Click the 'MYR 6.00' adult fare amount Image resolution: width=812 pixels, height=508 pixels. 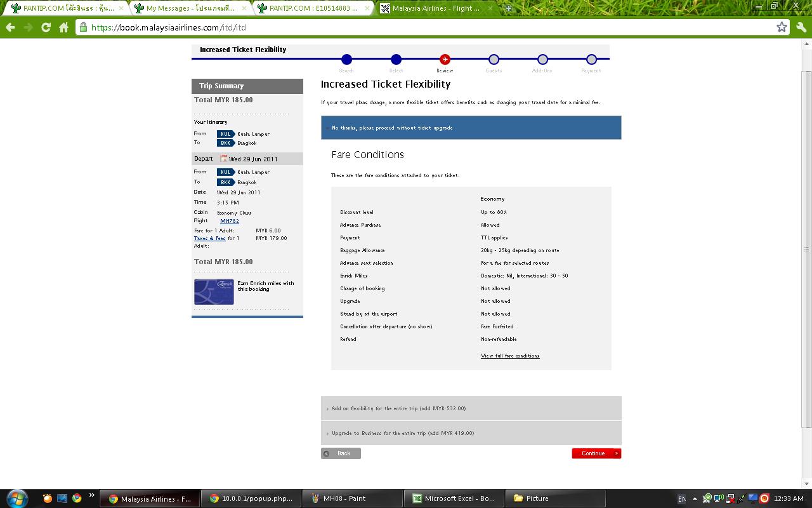pyautogui.click(x=268, y=231)
